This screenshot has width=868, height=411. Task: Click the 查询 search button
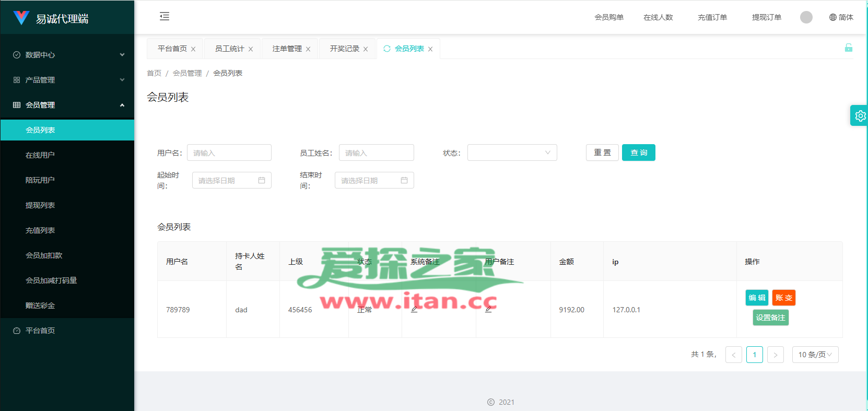pos(638,152)
